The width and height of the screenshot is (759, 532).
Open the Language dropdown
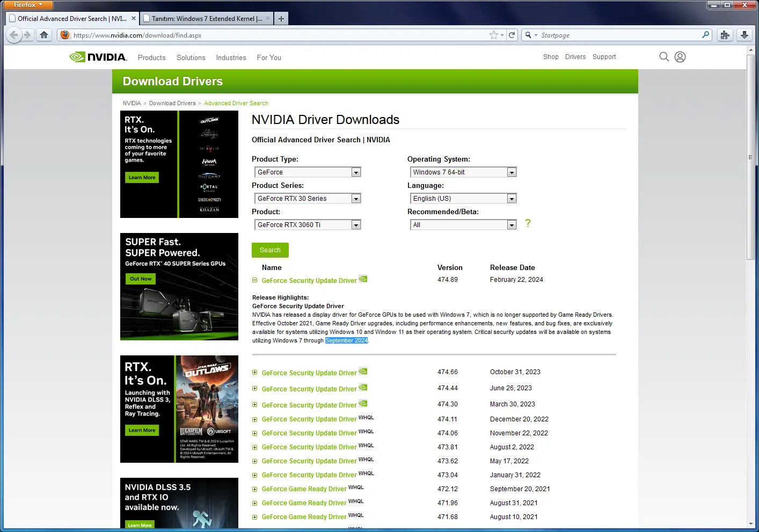coord(463,199)
